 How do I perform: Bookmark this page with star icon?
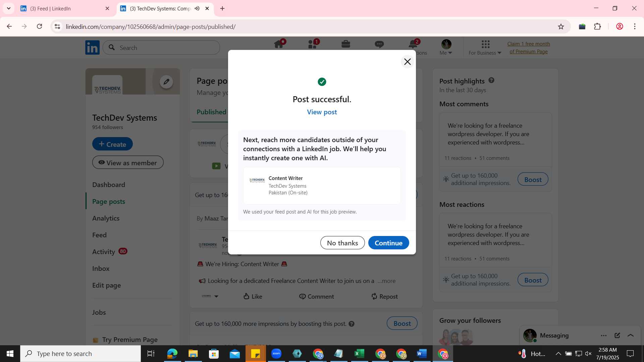pos(561,26)
